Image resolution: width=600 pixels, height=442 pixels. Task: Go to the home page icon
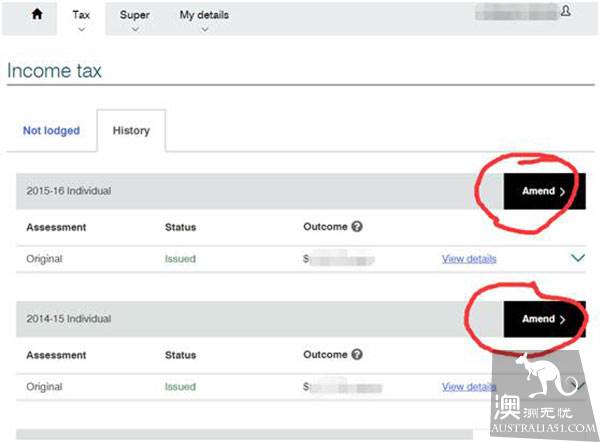(37, 15)
